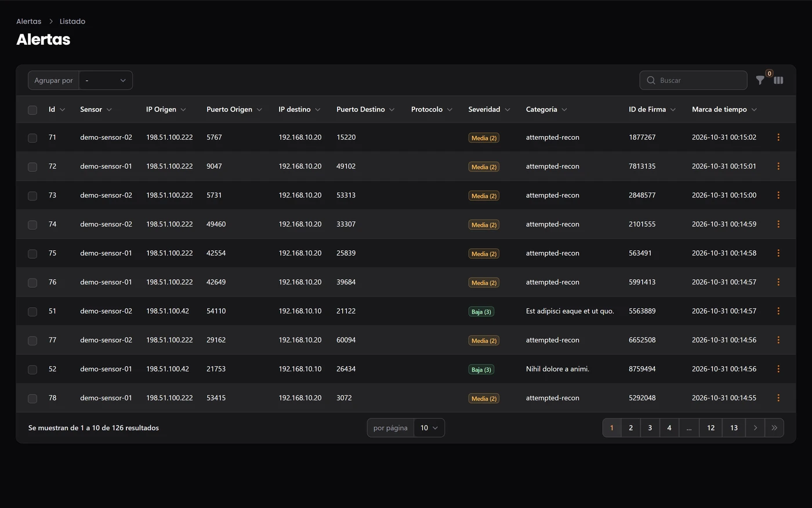This screenshot has height=508, width=812.
Task: Sort by IP destino column header
Action: (299, 110)
